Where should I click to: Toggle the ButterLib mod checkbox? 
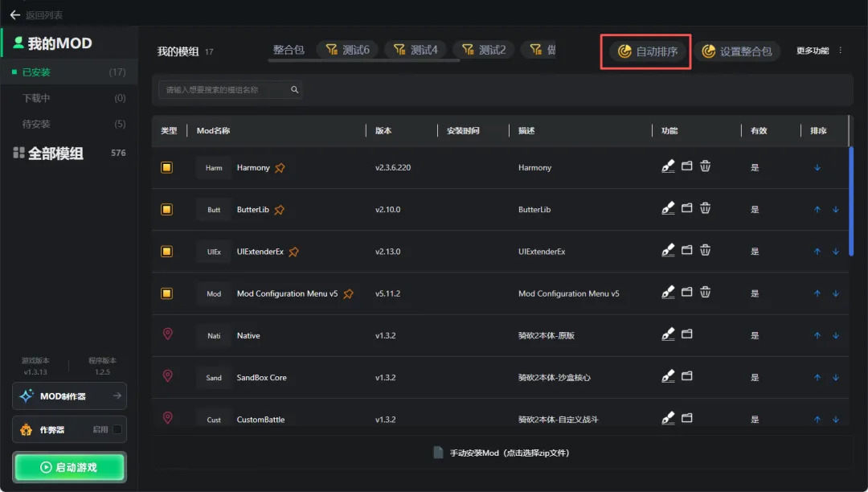[x=166, y=209]
